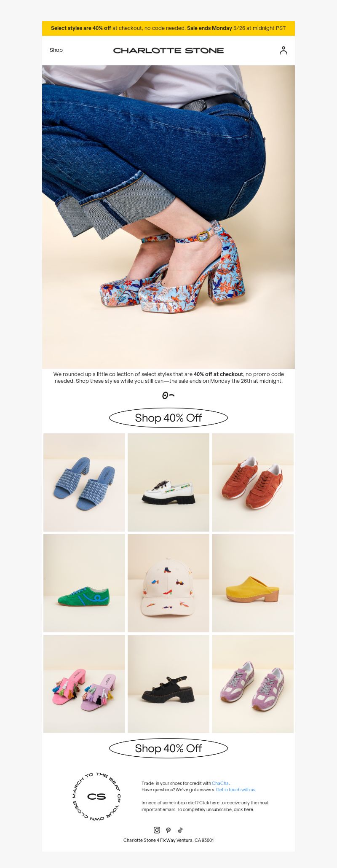This screenshot has height=868, width=337.
Task: Select the shoe-print baseball cap thumbnail
Action: click(x=168, y=583)
